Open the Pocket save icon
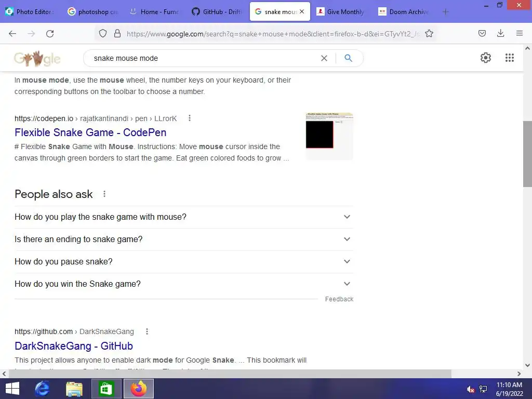532x399 pixels. [x=482, y=33]
